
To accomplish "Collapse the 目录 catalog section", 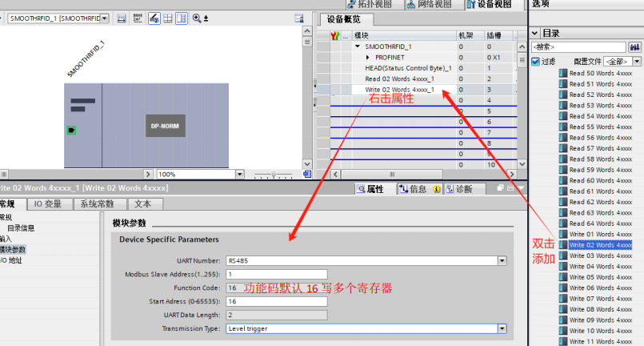I will [x=534, y=34].
